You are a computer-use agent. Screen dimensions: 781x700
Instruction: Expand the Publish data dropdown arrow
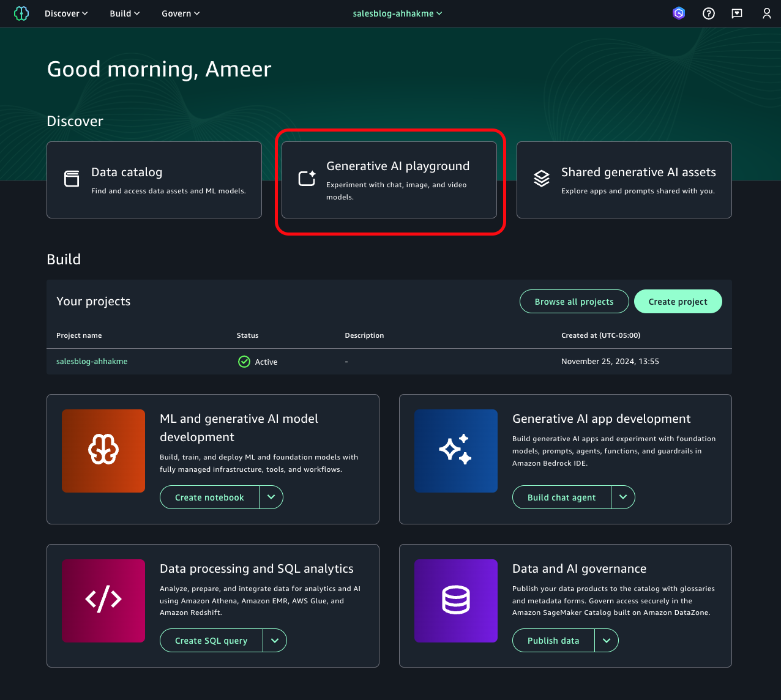click(607, 640)
